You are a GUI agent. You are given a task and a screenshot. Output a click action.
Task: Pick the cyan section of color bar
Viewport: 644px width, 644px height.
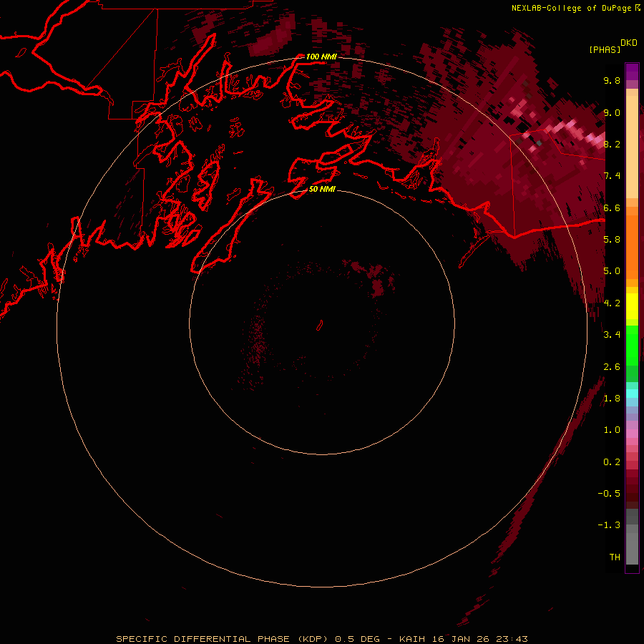[x=632, y=394]
